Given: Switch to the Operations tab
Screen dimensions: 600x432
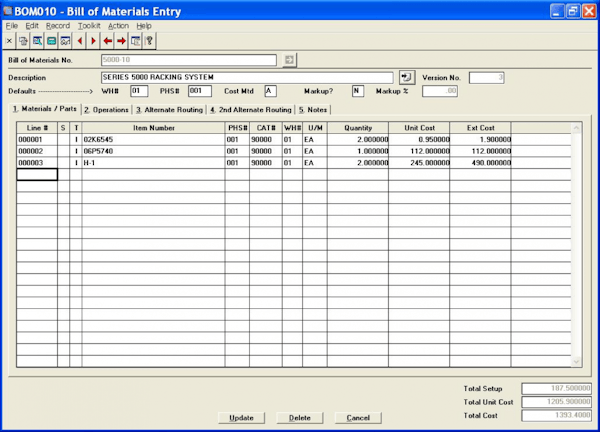Looking at the screenshot, I should click(x=106, y=110).
